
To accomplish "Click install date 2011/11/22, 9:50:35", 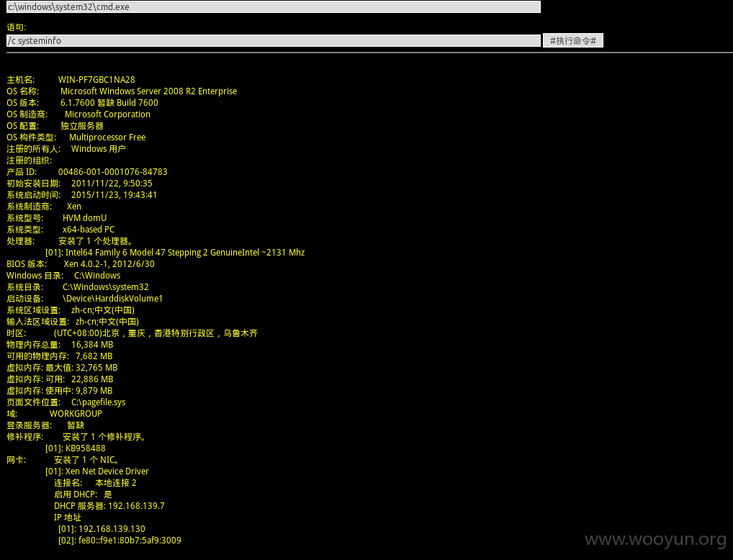I will [x=112, y=184].
